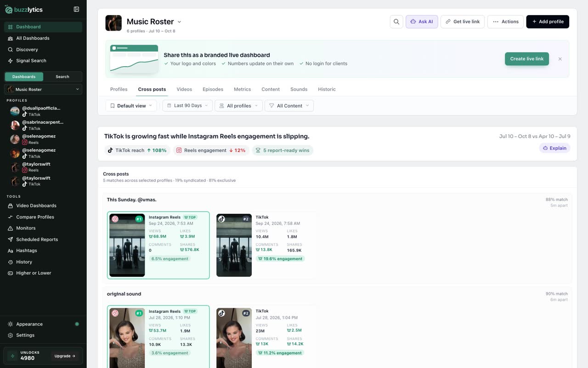588x368 pixels.
Task: Open the All profiles filter
Action: coord(239,106)
